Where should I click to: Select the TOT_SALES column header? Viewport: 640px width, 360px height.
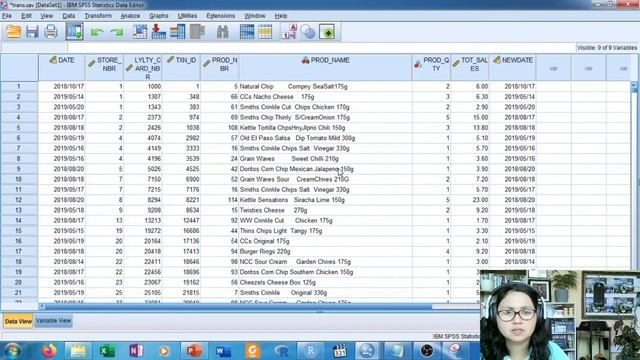[x=470, y=67]
